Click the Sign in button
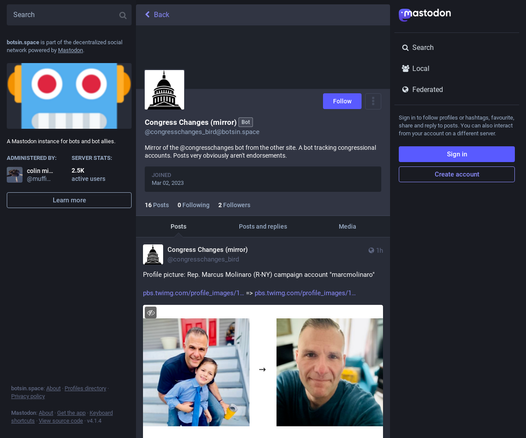 click(x=457, y=154)
